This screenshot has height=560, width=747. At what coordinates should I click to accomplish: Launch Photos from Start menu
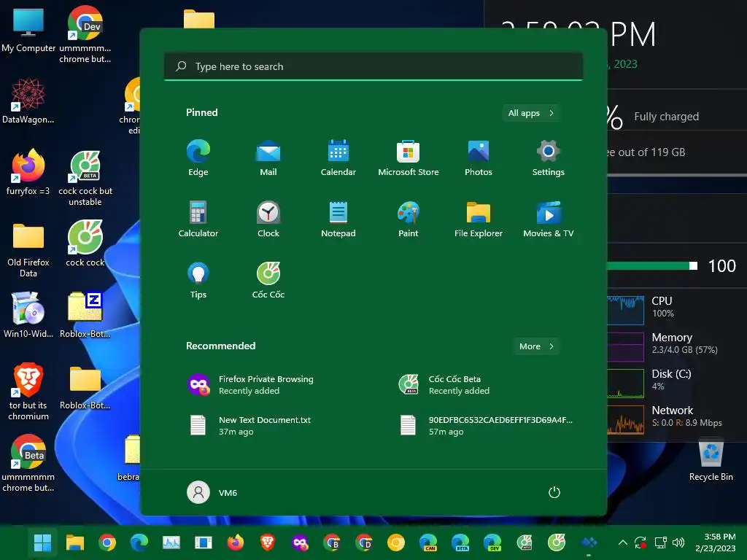(479, 158)
